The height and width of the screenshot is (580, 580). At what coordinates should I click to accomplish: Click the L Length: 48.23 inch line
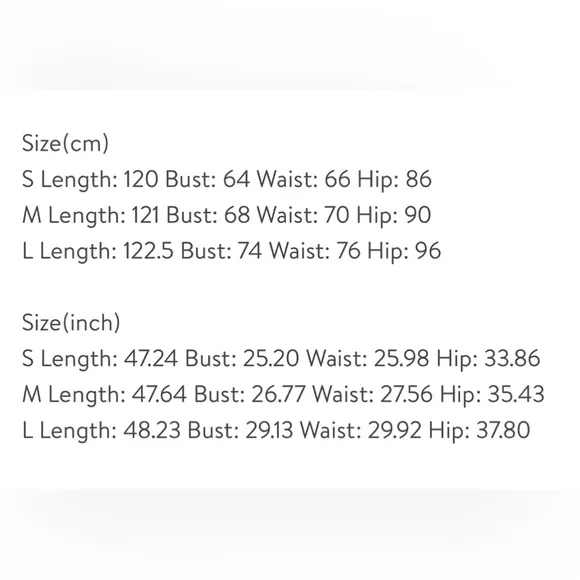(276, 431)
